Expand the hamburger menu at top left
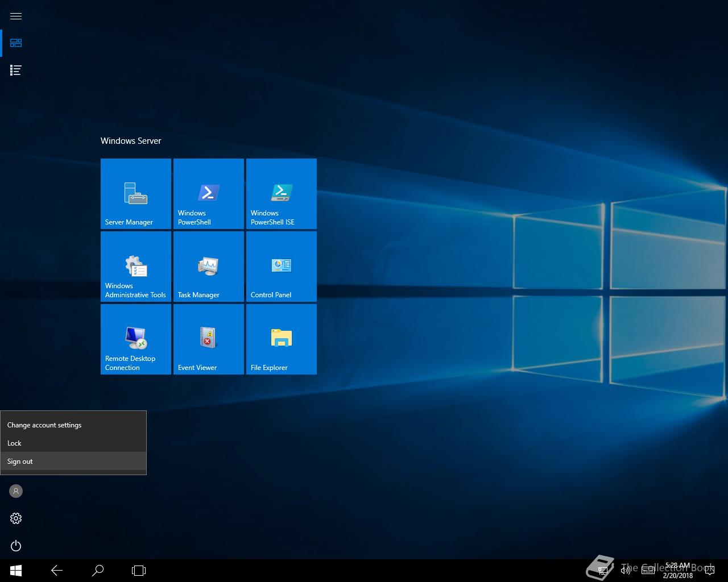 click(16, 16)
